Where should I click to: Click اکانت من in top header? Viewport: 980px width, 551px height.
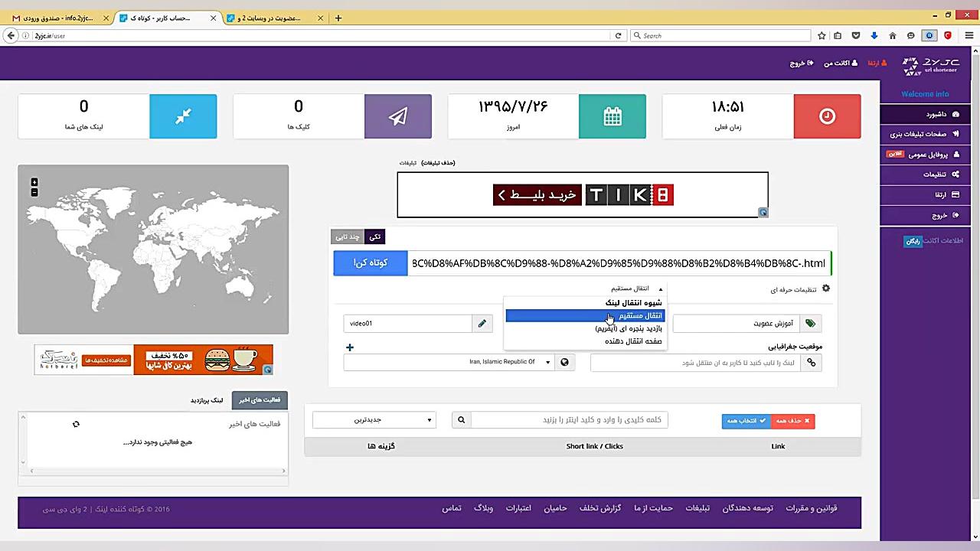click(x=841, y=64)
